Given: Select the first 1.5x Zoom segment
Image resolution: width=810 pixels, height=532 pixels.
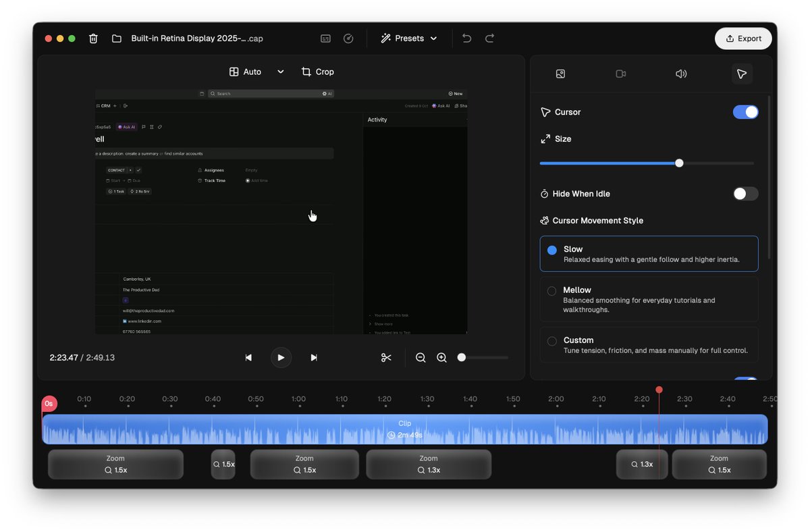Looking at the screenshot, I should [x=115, y=464].
